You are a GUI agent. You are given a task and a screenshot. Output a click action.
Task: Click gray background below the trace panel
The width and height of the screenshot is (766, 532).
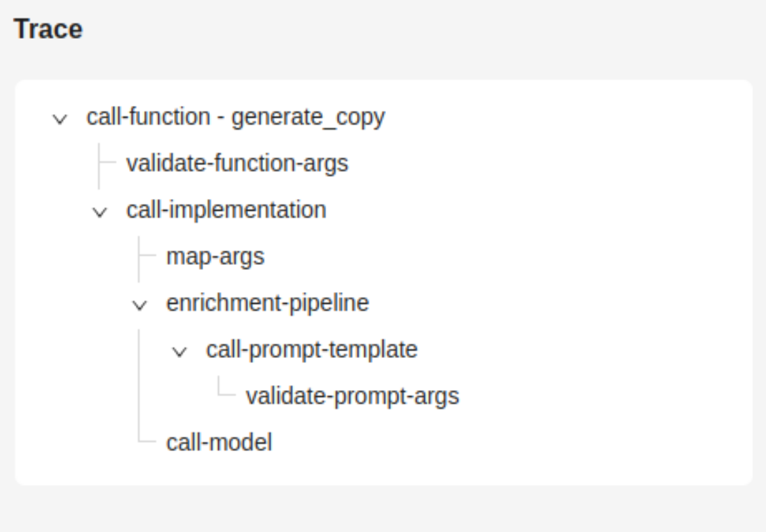(383, 509)
